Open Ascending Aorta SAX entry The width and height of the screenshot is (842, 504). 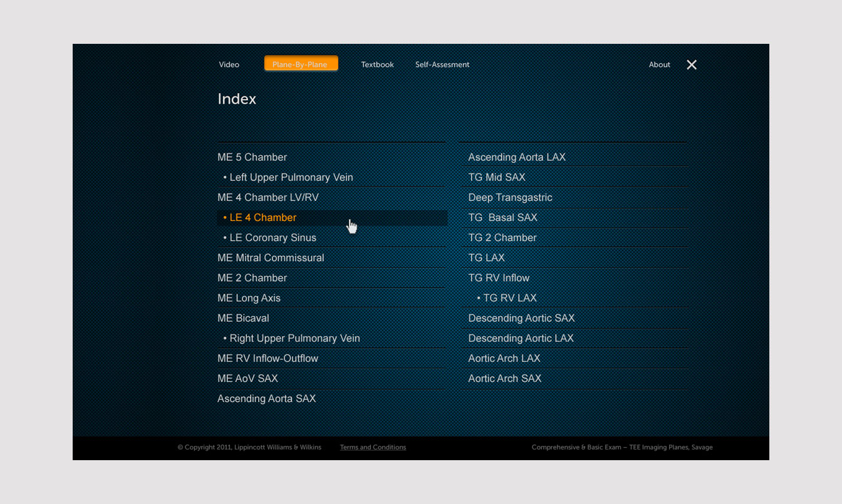click(266, 399)
